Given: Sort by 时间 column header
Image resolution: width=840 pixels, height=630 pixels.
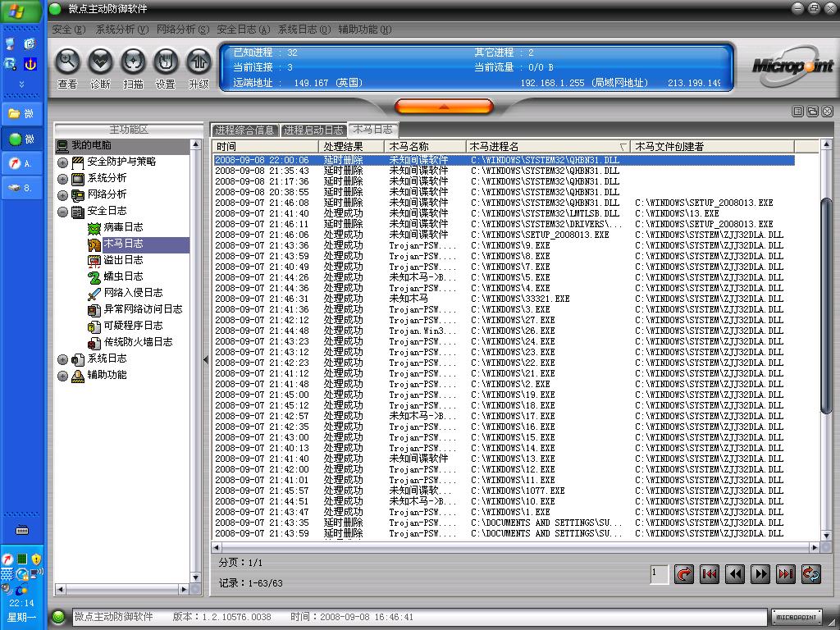Looking at the screenshot, I should coord(265,146).
